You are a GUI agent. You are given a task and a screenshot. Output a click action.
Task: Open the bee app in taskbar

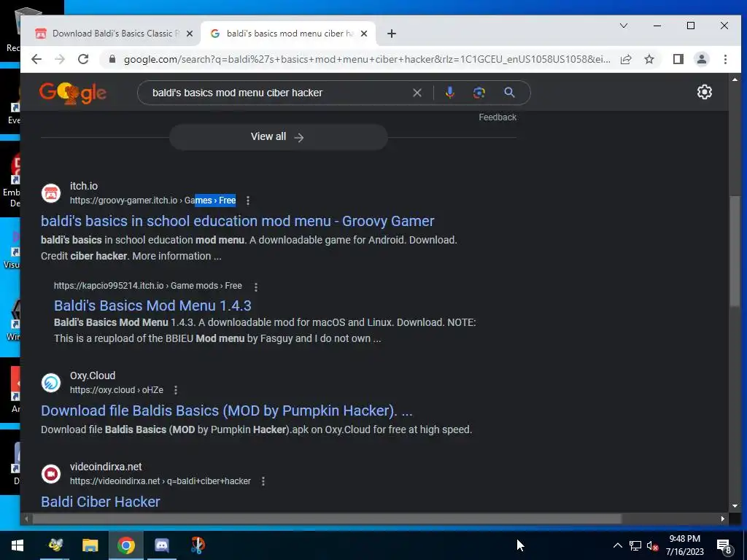tap(54, 545)
